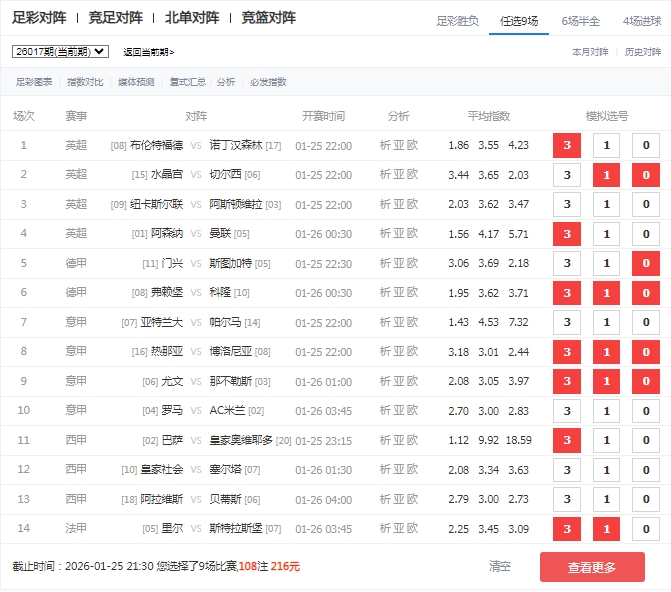Viewport: 671px width, 592px height.
Task: Open the 历史对阵 link
Action: click(x=643, y=52)
